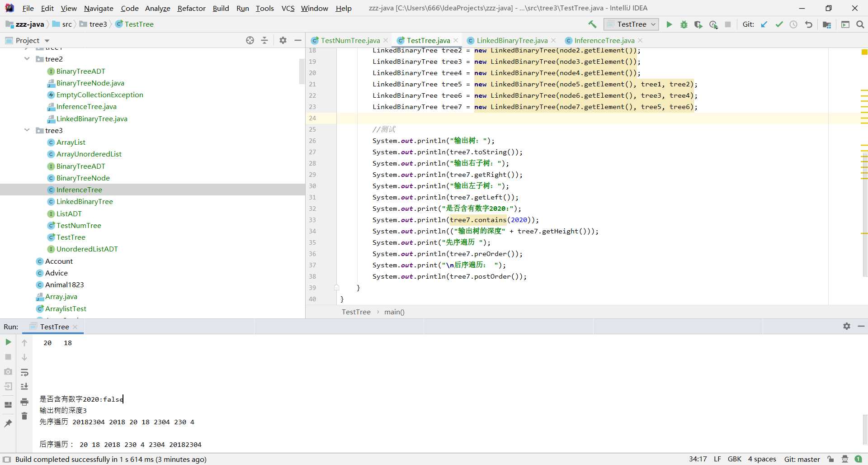
Task: Collapse all in Project panel
Action: [x=264, y=40]
